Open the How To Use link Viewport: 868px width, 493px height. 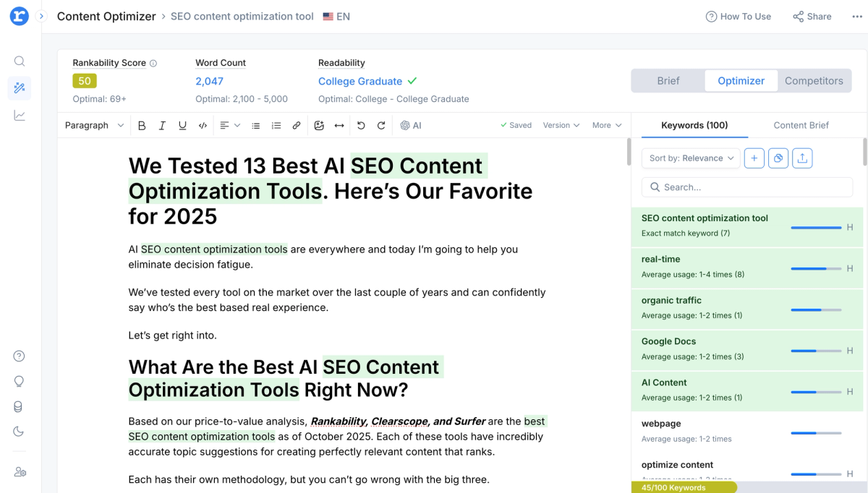point(739,16)
